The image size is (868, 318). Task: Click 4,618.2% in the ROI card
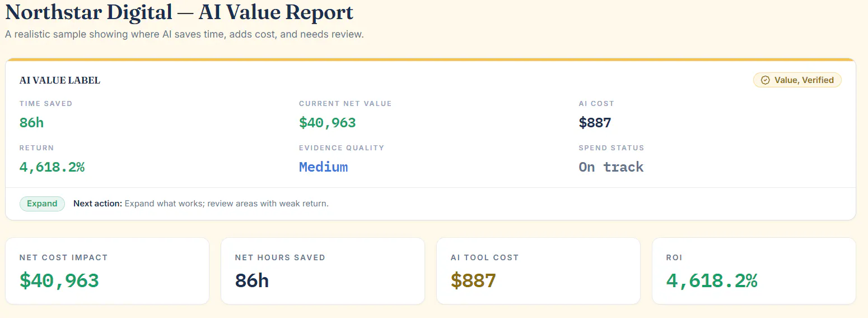[x=712, y=280]
